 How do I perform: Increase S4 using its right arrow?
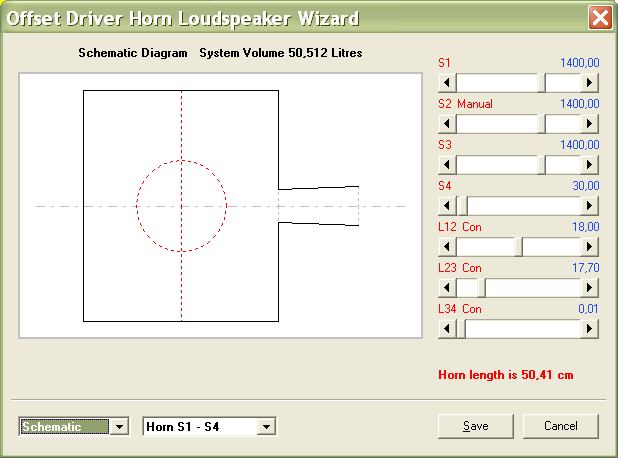tap(590, 206)
